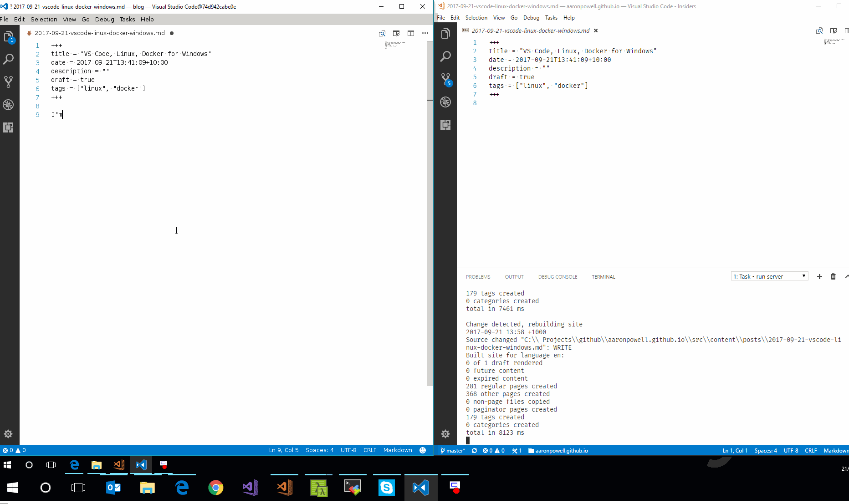Send feedback via the smiley icon
Image resolution: width=849 pixels, height=504 pixels.
423,450
